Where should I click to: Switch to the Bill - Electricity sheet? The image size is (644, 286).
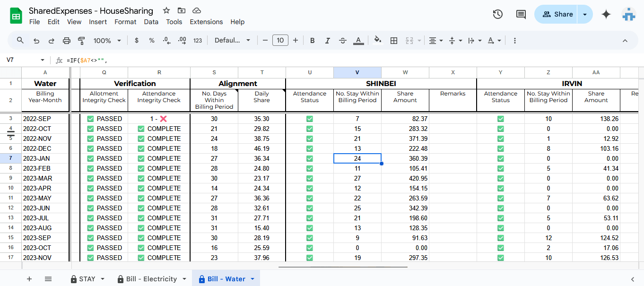point(148,278)
